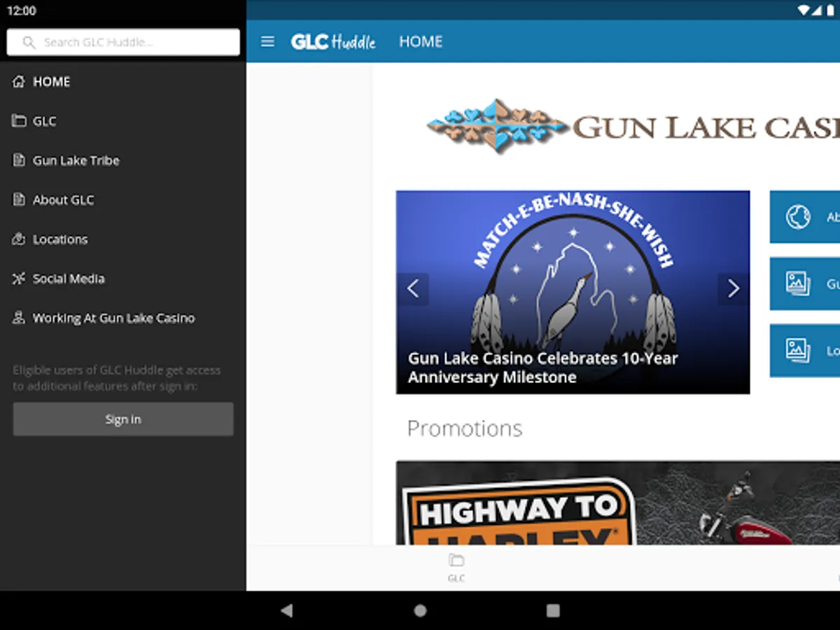Click the second tile's gallery icon
Viewport: 840px width, 630px height.
tap(798, 283)
